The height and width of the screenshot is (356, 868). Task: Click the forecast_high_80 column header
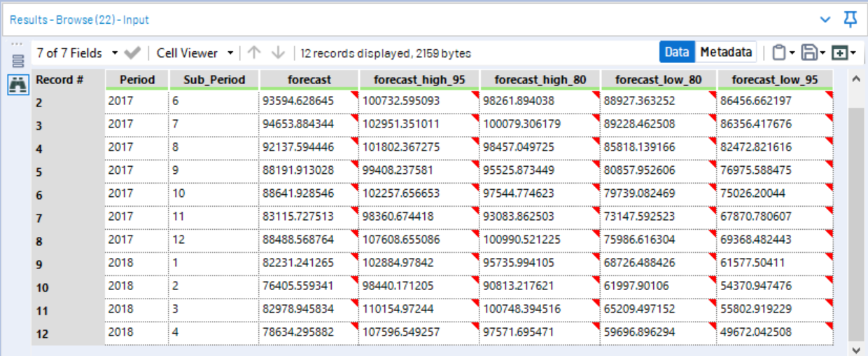(x=539, y=79)
